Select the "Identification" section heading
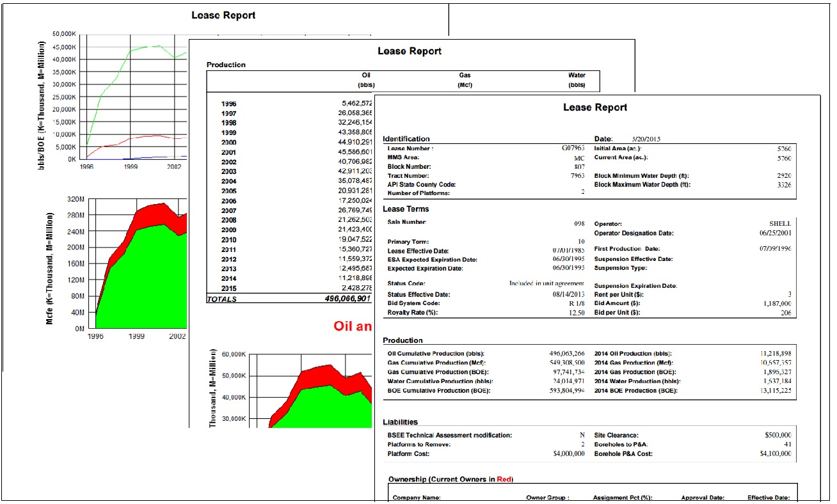The image size is (837, 504). point(406,139)
